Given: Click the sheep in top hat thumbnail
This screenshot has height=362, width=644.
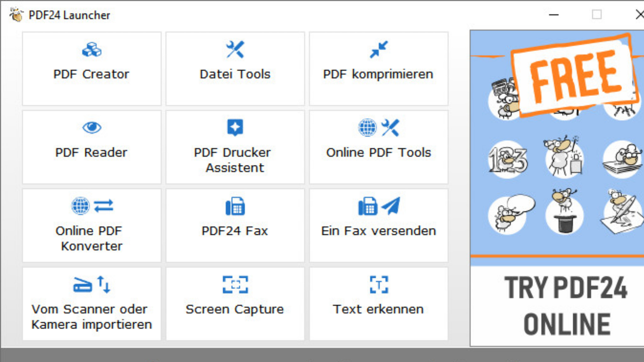Looking at the screenshot, I should point(565,213).
